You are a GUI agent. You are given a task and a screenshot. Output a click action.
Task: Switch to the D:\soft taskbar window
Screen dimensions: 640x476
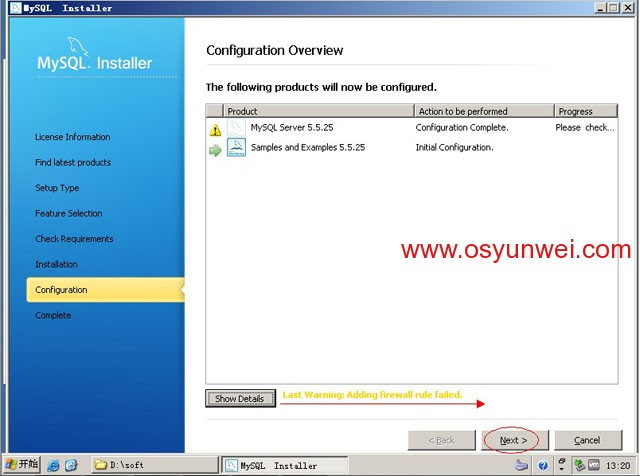click(154, 465)
